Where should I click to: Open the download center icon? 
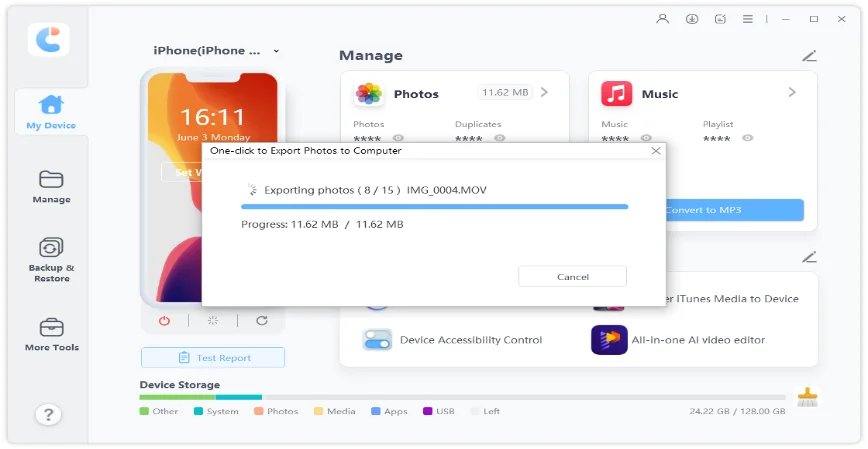point(691,19)
